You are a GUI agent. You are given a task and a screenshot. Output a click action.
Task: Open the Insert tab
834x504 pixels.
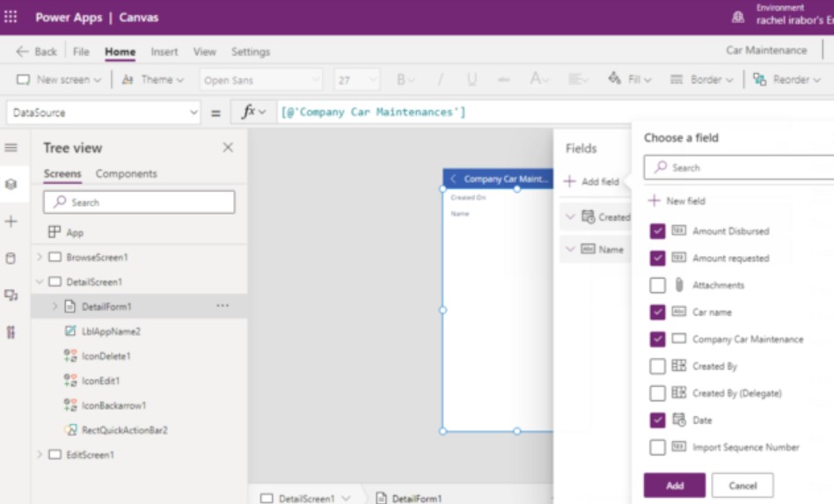click(165, 52)
